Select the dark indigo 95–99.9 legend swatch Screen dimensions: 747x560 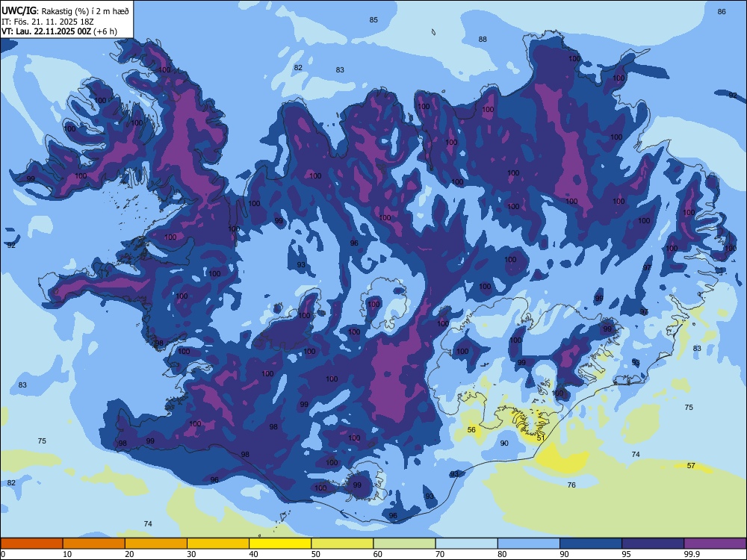[x=653, y=544]
